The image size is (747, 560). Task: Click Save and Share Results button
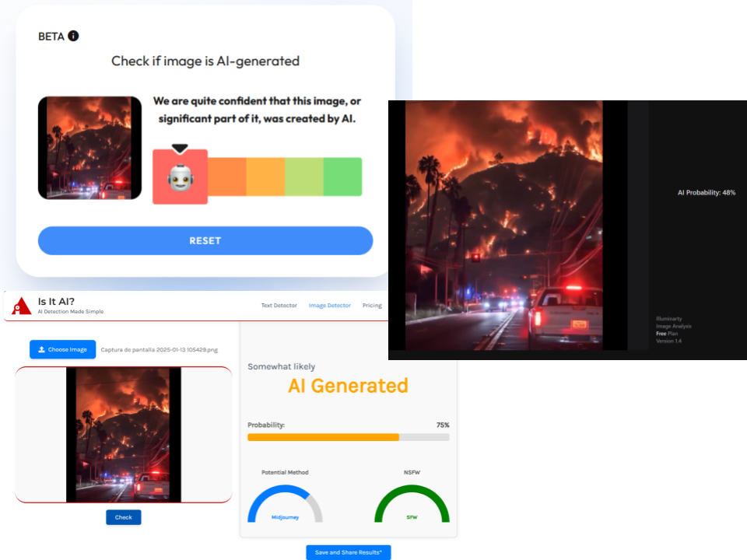[349, 552]
